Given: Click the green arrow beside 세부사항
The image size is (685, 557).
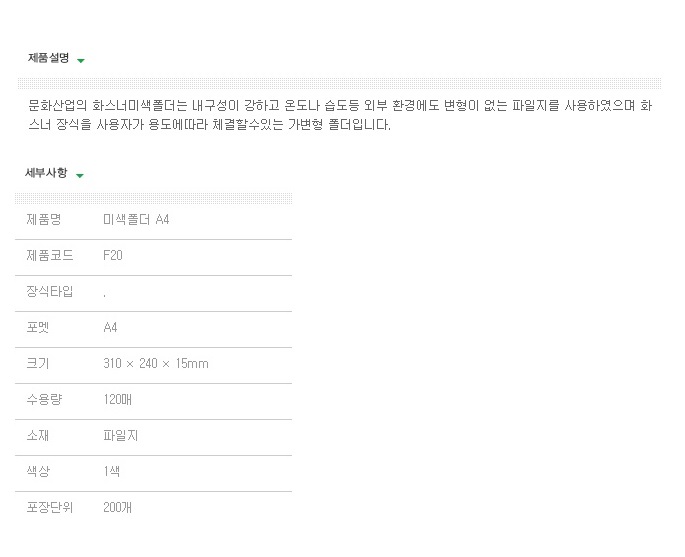Looking at the screenshot, I should [80, 176].
